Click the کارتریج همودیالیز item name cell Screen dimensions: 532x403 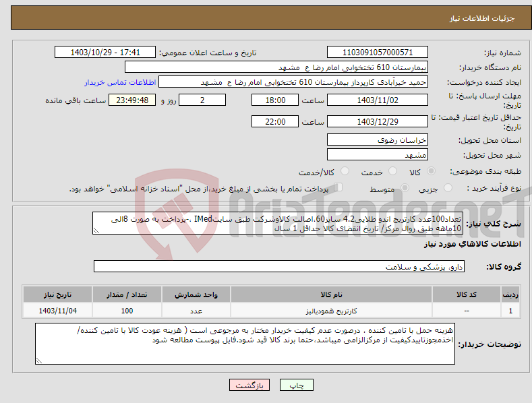point(331,311)
